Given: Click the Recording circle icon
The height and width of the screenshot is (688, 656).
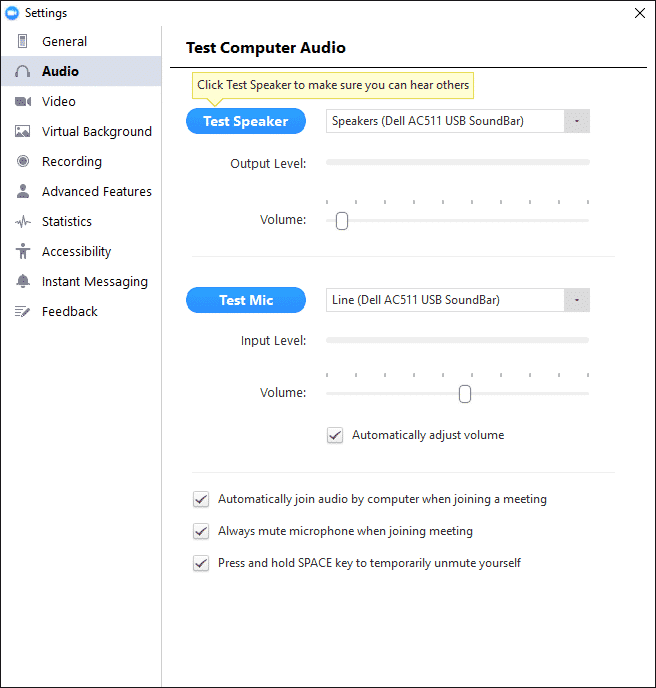Looking at the screenshot, I should pyautogui.click(x=23, y=161).
